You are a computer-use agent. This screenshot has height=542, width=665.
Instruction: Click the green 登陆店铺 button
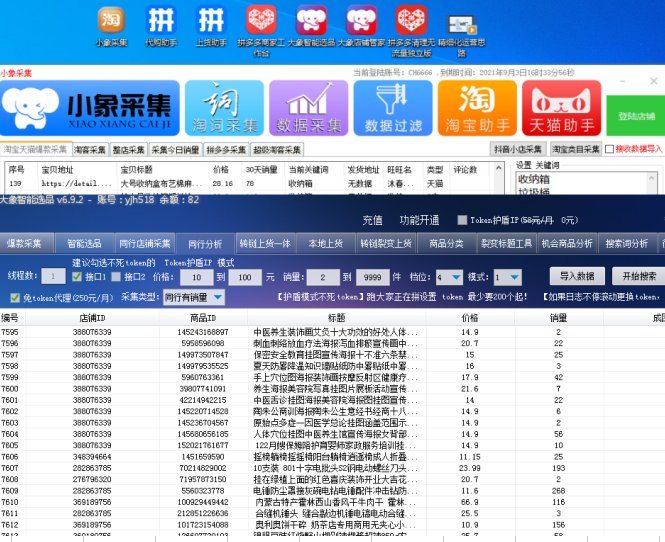tap(636, 116)
